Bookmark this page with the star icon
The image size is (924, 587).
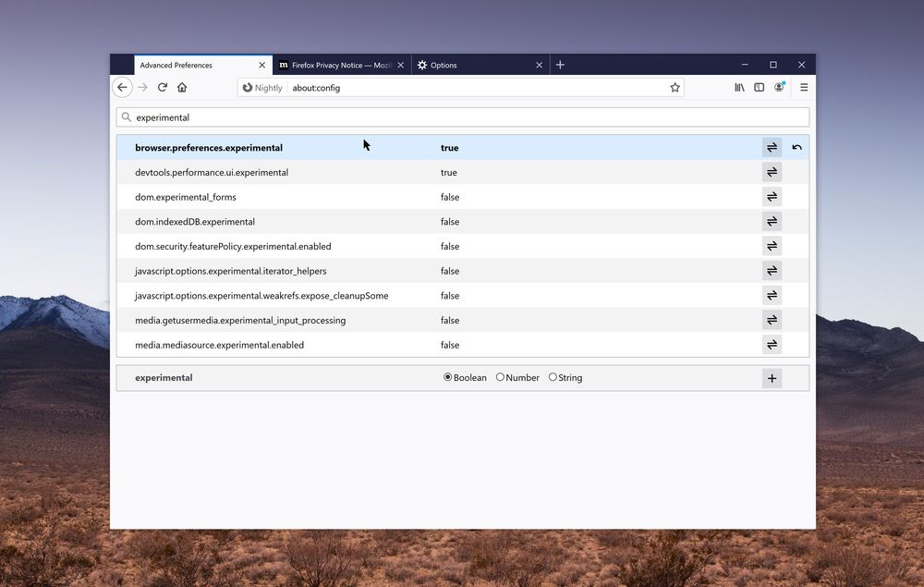point(675,88)
